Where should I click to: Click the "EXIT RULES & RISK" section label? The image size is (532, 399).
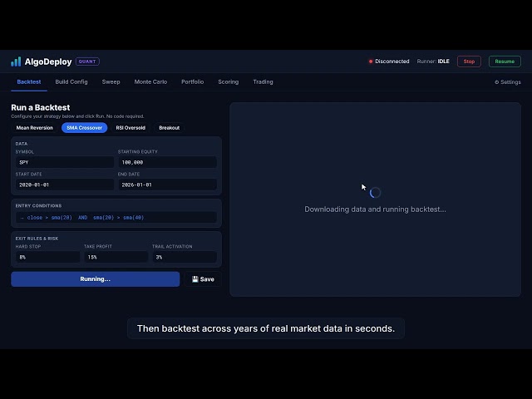pyautogui.click(x=37, y=239)
